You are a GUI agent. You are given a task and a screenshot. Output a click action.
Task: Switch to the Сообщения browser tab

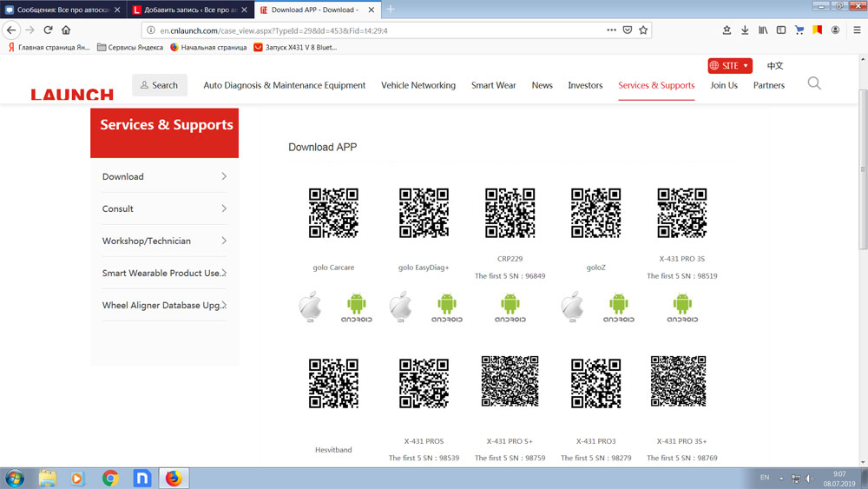62,10
